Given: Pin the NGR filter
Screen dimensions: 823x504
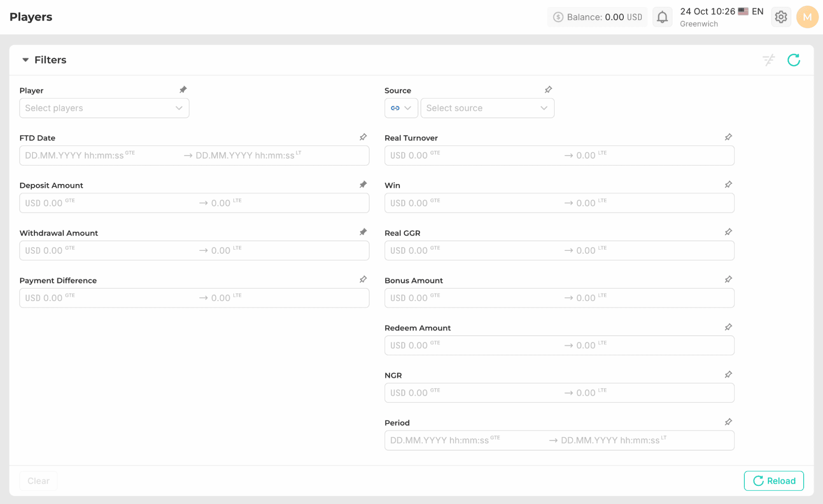Looking at the screenshot, I should point(728,375).
